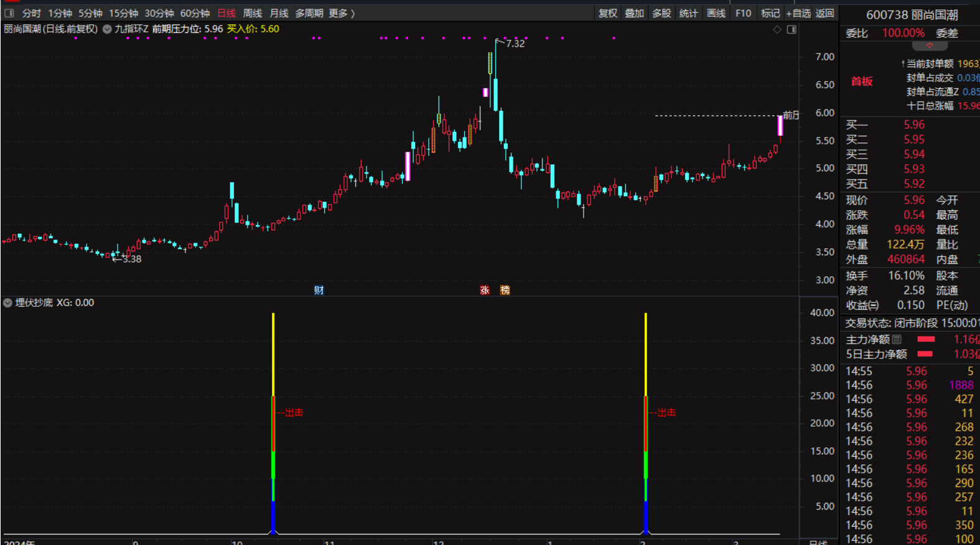Add stock via +自选 button

[798, 13]
